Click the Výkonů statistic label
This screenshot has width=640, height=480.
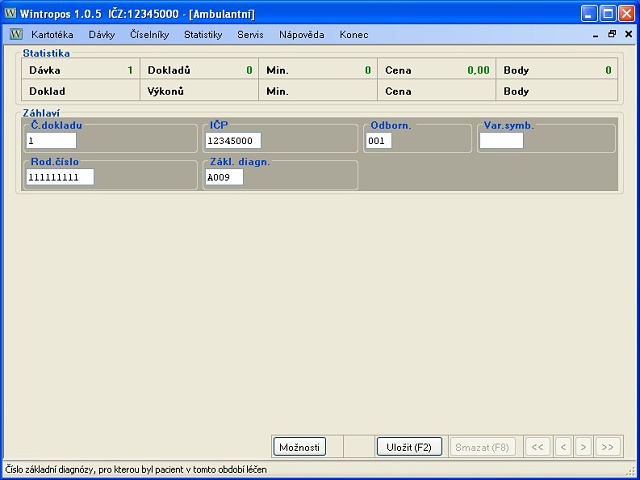165,91
